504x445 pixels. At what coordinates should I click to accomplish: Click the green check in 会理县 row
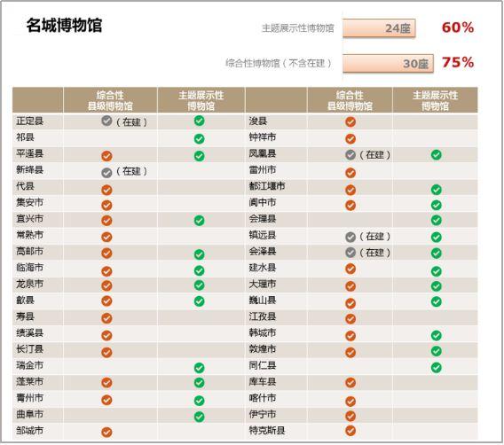[437, 220]
